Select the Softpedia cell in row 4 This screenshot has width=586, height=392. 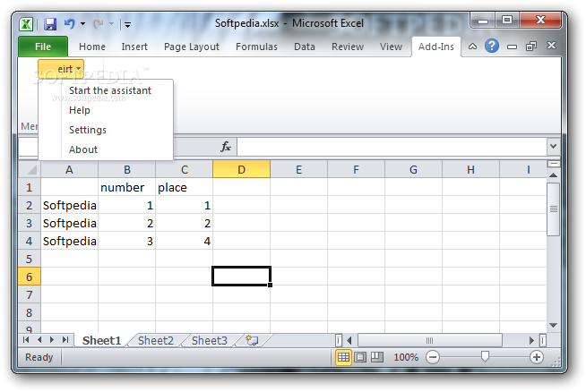pyautogui.click(x=70, y=241)
